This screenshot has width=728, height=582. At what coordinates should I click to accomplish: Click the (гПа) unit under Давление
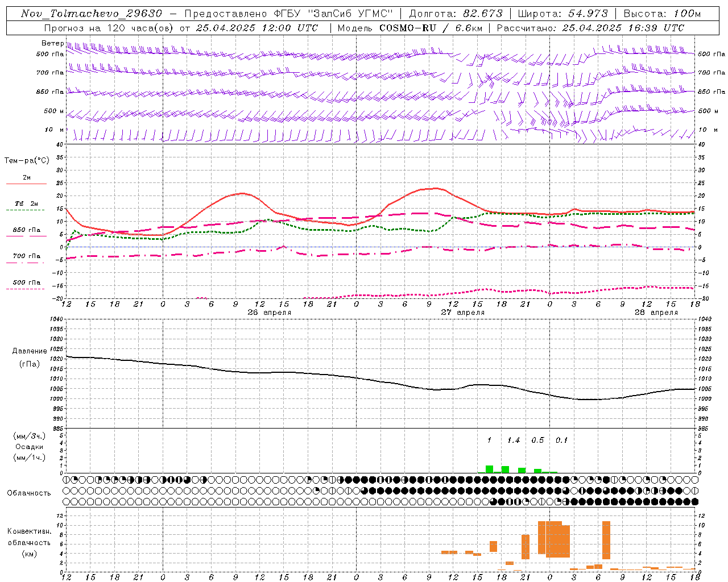[30, 364]
